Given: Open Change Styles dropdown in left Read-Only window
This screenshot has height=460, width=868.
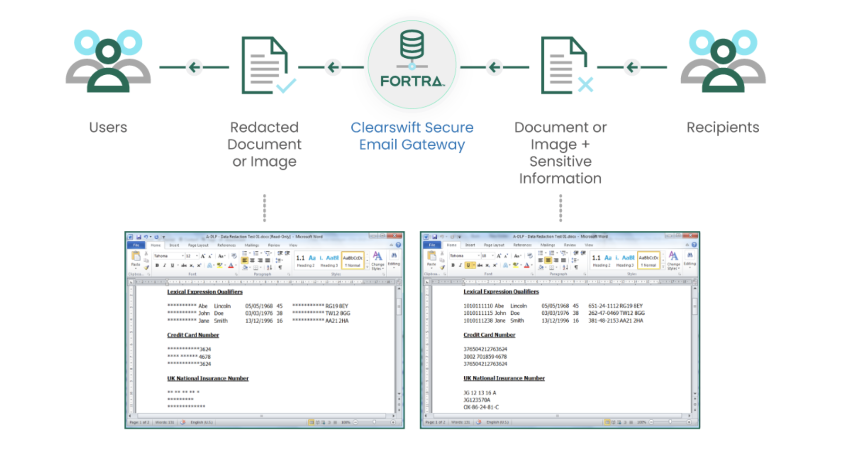Looking at the screenshot, I should [x=378, y=260].
